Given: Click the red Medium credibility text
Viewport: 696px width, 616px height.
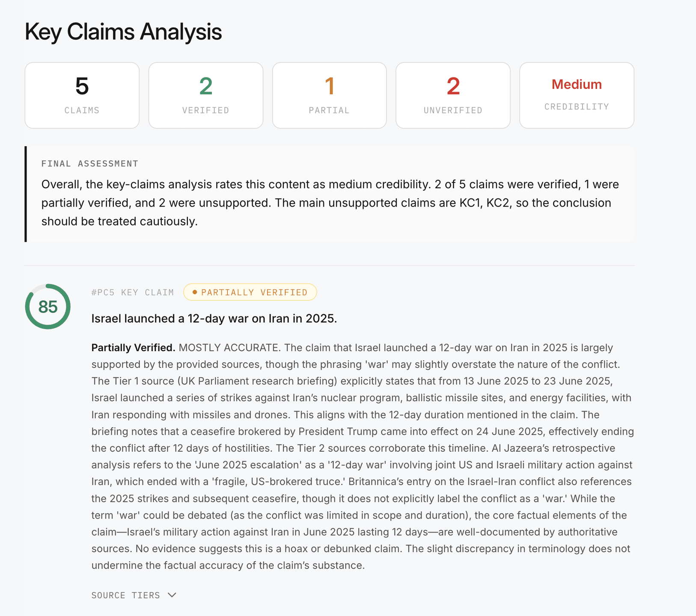Looking at the screenshot, I should pos(577,84).
